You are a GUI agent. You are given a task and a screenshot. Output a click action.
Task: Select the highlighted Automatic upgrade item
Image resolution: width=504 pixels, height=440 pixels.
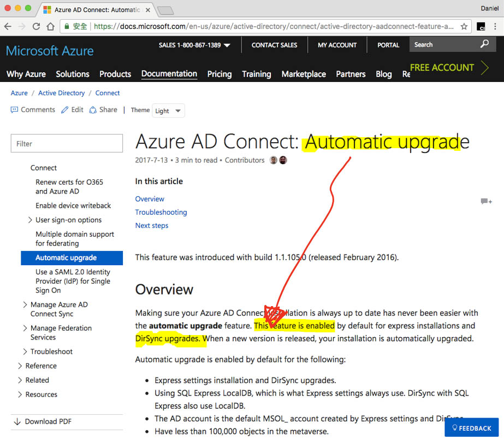coord(72,258)
